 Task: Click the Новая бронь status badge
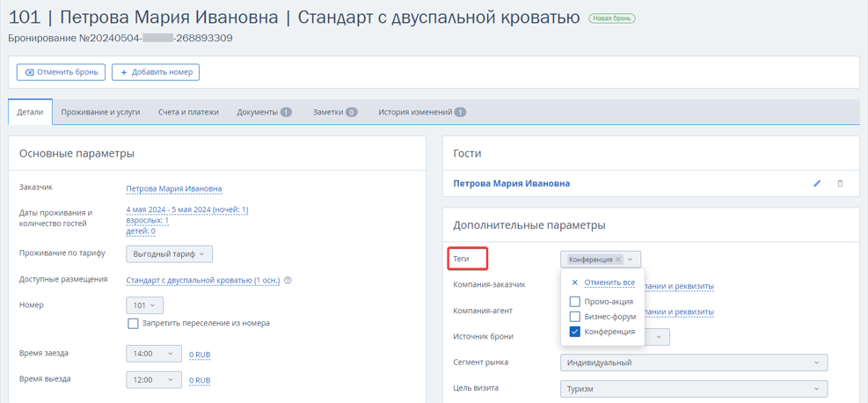612,18
